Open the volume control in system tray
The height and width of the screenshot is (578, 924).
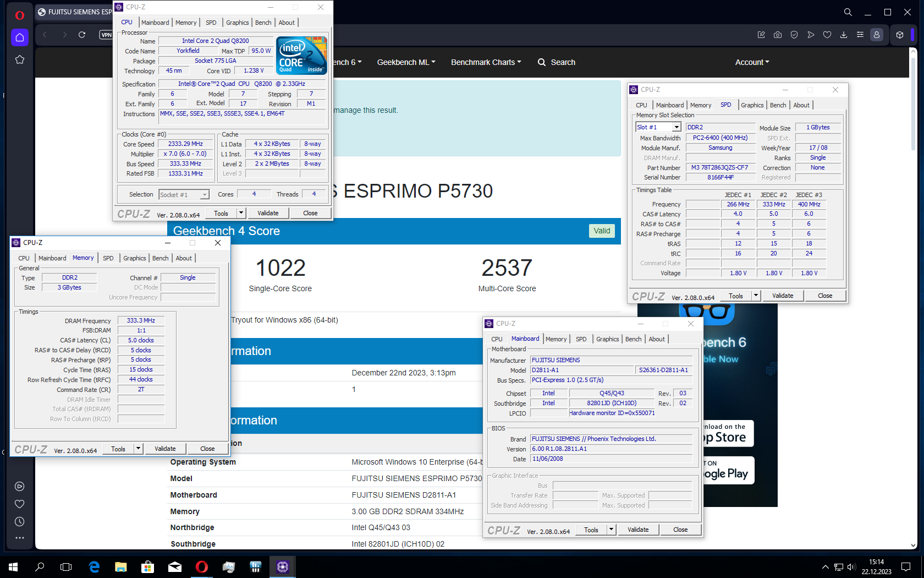coord(851,567)
